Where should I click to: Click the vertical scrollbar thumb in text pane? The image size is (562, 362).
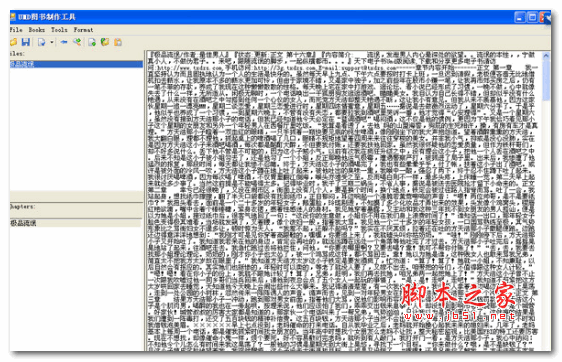[x=546, y=81]
